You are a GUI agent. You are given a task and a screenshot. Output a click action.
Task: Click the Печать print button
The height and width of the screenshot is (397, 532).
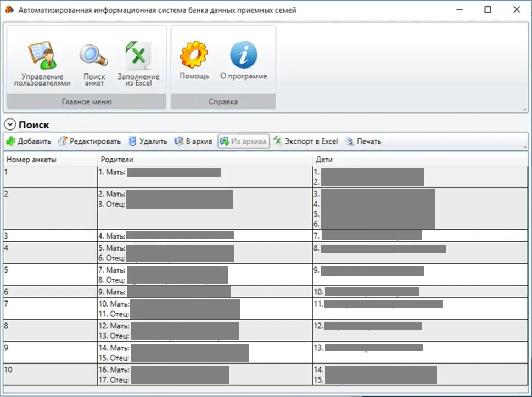(363, 141)
